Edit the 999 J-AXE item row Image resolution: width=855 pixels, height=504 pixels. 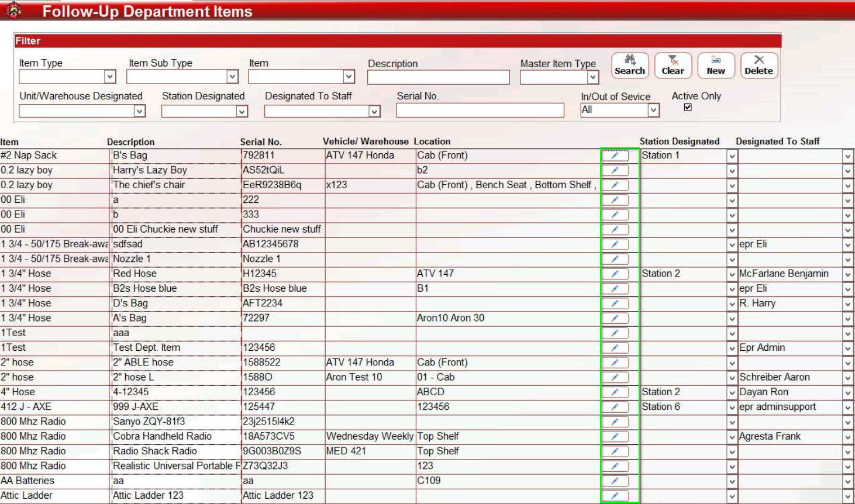click(615, 407)
